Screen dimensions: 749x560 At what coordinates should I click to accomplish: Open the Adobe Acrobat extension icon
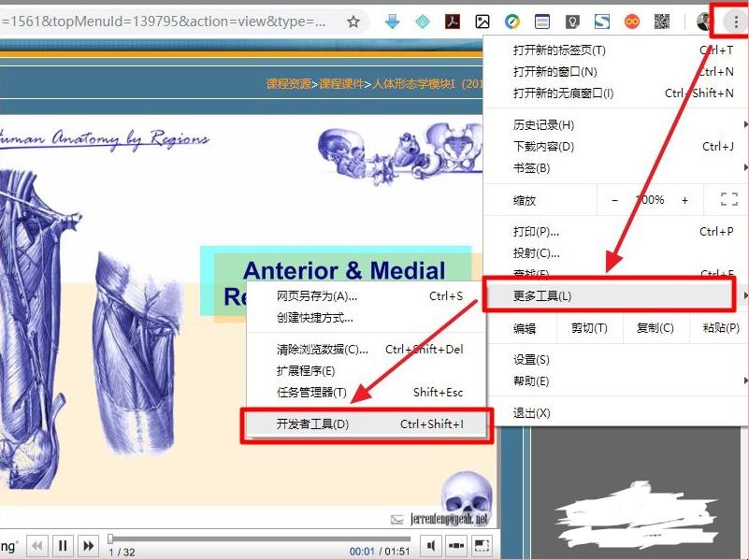click(x=453, y=22)
